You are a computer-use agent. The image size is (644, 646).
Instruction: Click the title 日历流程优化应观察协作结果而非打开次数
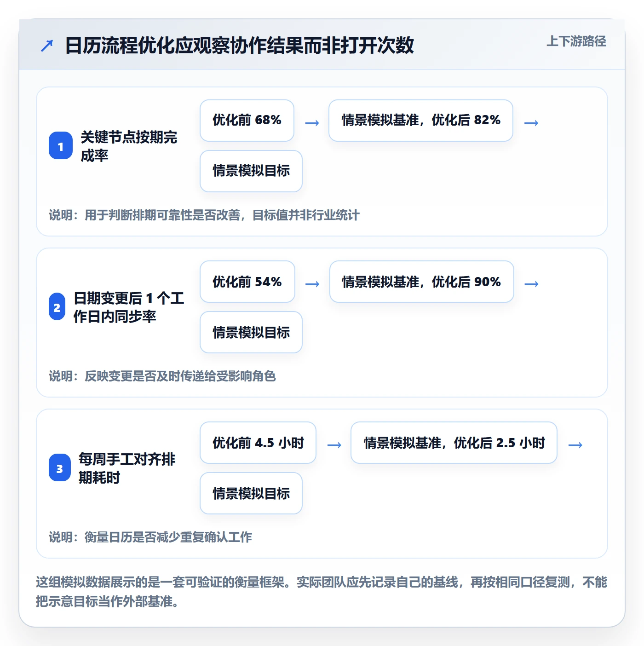coord(239,46)
